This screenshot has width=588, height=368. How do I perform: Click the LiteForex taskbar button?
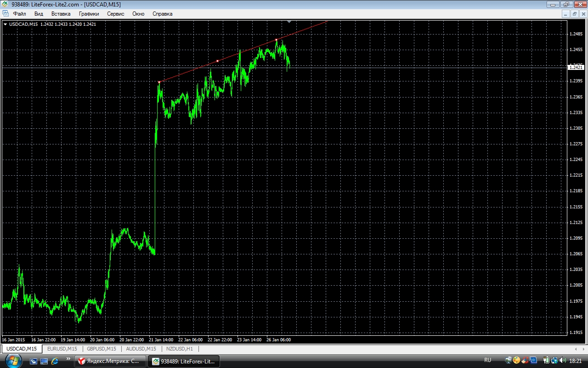click(184, 361)
